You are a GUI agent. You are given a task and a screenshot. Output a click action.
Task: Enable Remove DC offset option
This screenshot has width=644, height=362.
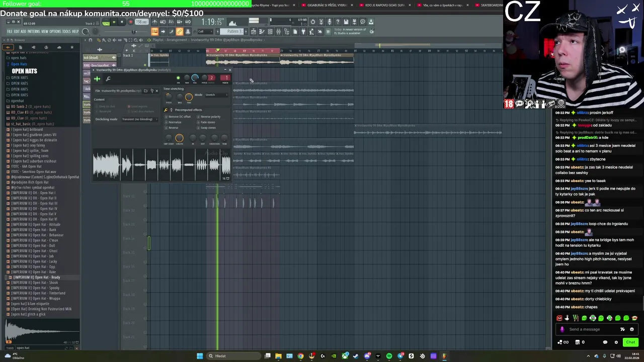pyautogui.click(x=179, y=117)
